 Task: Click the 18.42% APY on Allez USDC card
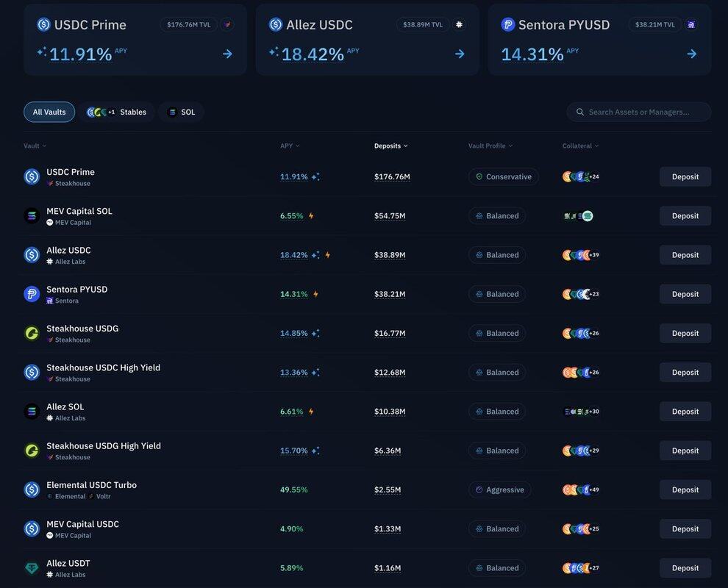[x=313, y=54]
